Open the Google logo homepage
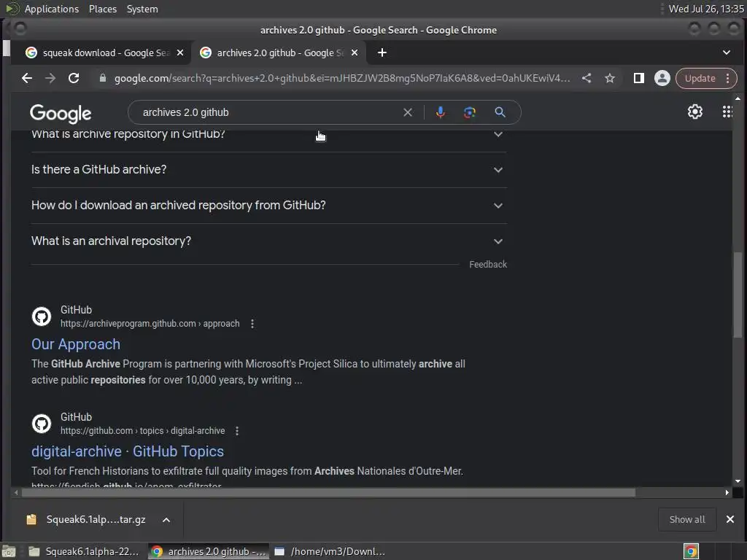 [61, 113]
